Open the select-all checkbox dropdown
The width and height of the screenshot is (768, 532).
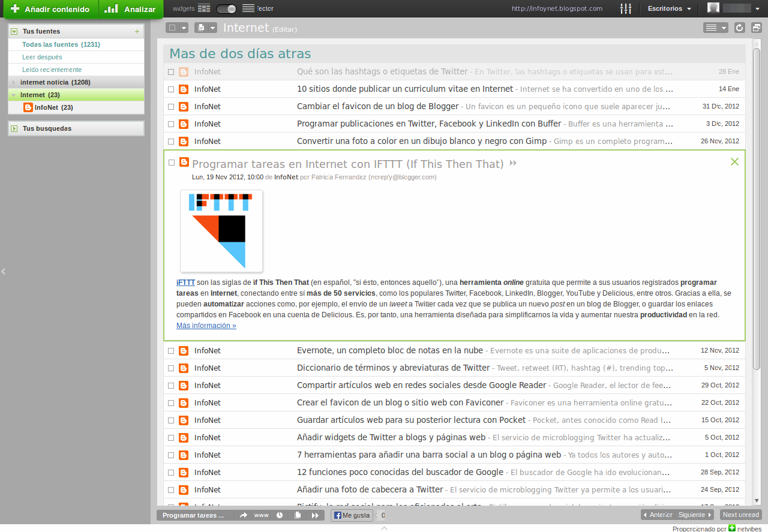tap(184, 28)
